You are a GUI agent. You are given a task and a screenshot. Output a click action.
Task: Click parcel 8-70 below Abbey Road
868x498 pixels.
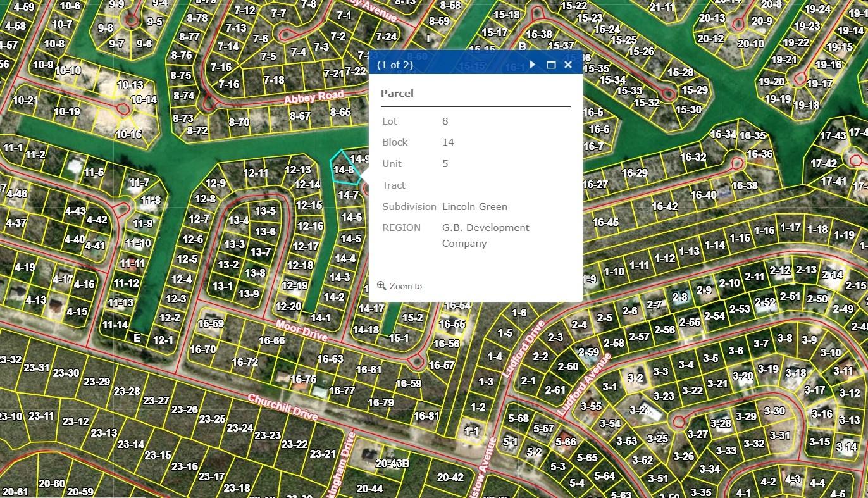(239, 122)
